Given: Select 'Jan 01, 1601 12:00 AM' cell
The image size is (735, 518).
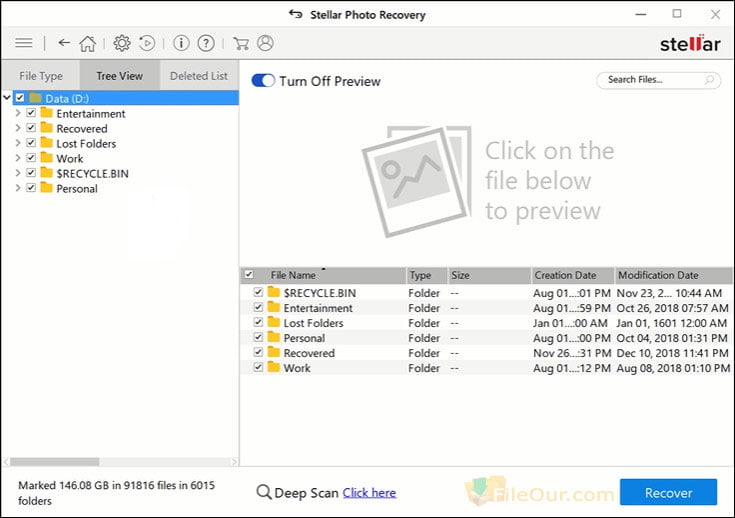Looking at the screenshot, I should pyautogui.click(x=671, y=323).
